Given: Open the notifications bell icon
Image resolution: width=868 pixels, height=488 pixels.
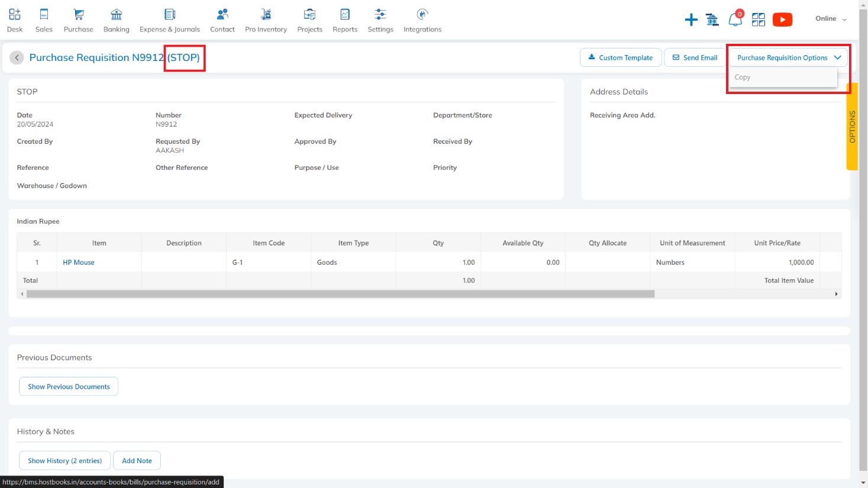Looking at the screenshot, I should 735,19.
